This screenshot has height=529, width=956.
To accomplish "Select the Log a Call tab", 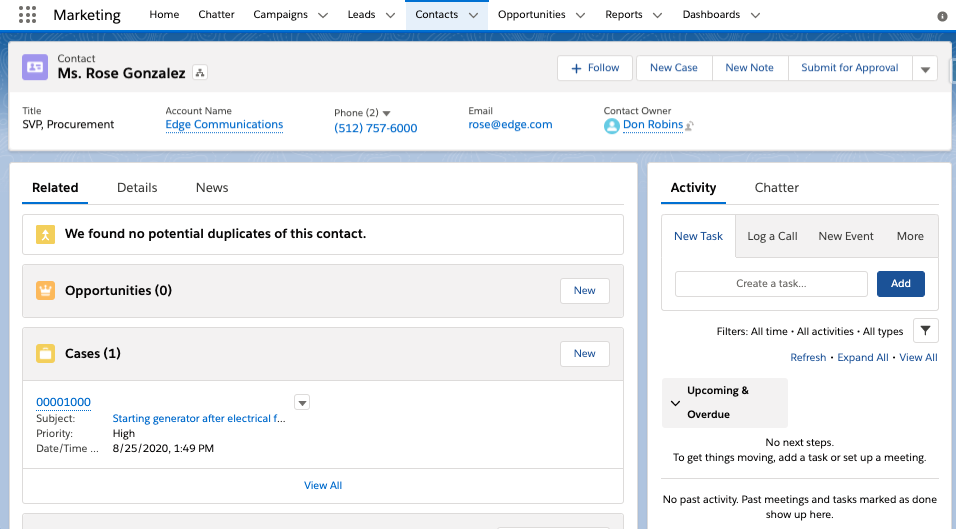I will pos(772,236).
